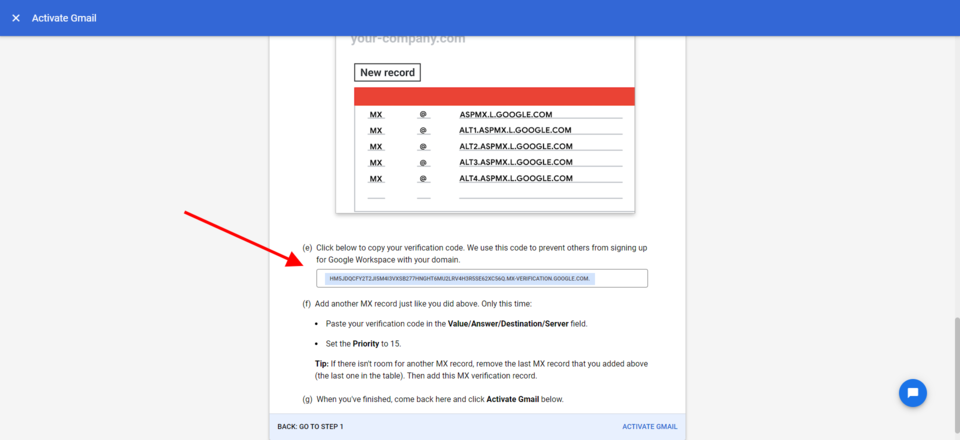Select the ALT2.ASPMX.L.GOOGLE.COM record value
Screen dimensions: 960x440
[515, 146]
